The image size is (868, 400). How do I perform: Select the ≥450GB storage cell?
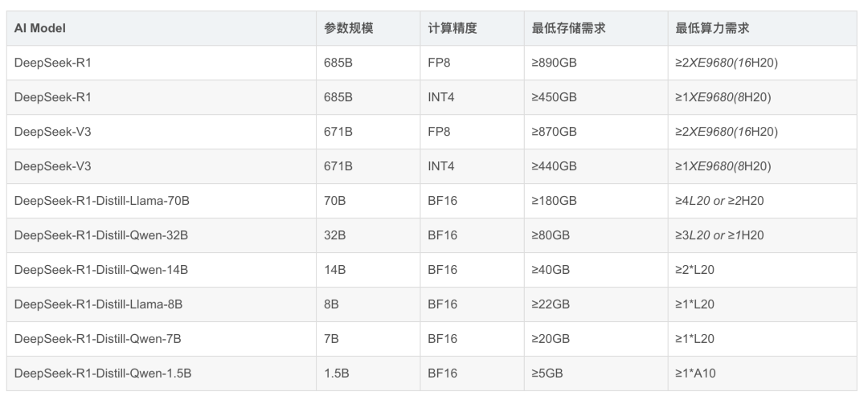[x=554, y=97]
